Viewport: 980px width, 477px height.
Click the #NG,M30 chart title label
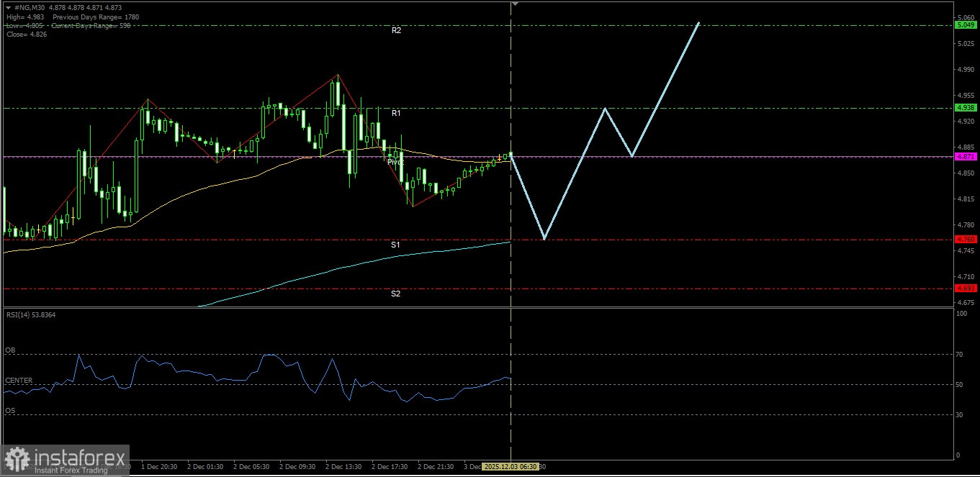coord(29,7)
